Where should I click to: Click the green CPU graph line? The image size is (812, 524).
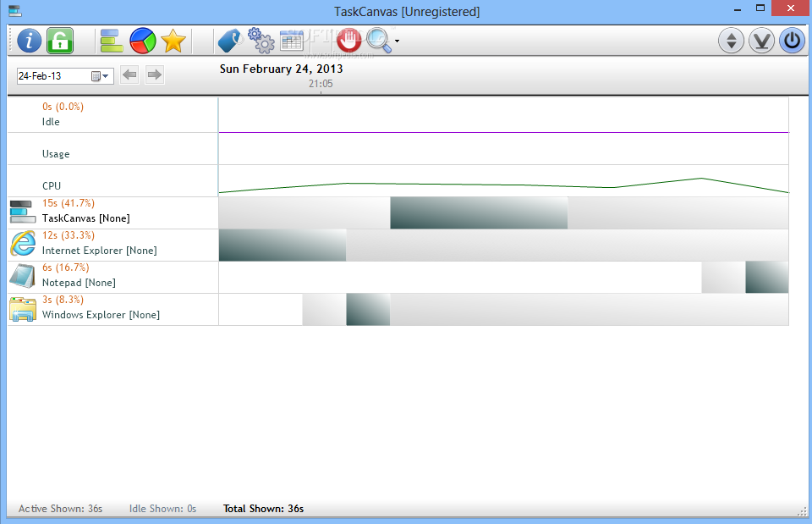coord(503,185)
